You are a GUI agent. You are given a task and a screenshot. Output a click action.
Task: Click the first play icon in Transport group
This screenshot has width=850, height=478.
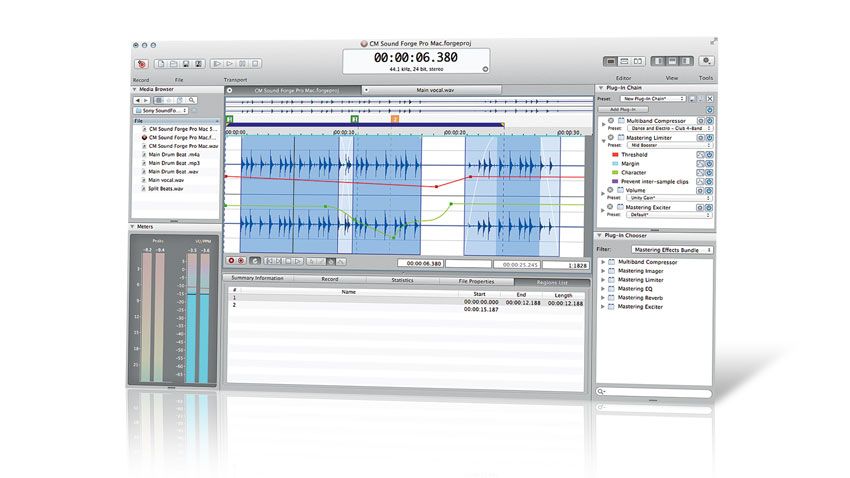point(217,64)
